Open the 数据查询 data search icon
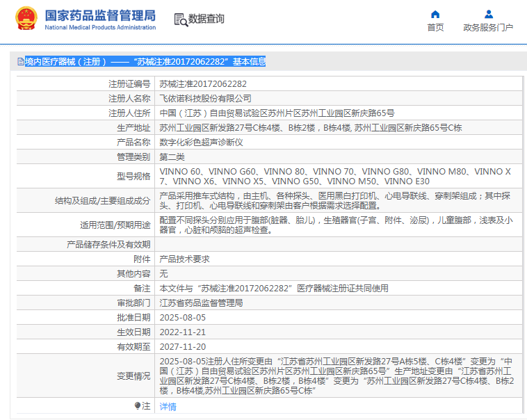This screenshot has height=420, width=527. [181, 20]
